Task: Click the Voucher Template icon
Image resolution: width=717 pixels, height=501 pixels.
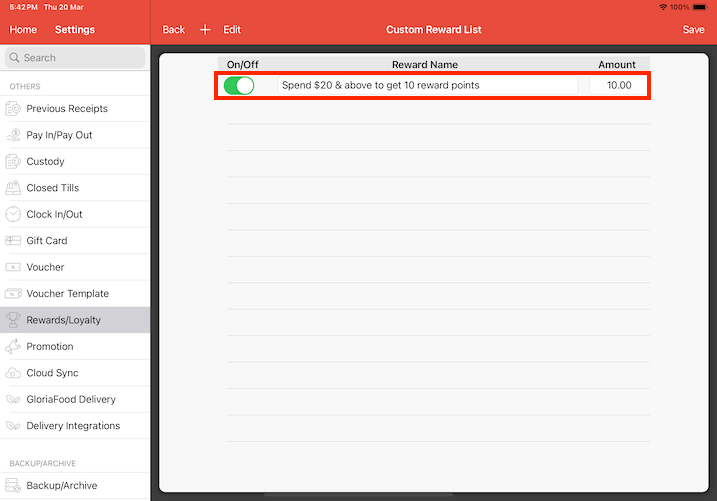Action: (x=13, y=293)
